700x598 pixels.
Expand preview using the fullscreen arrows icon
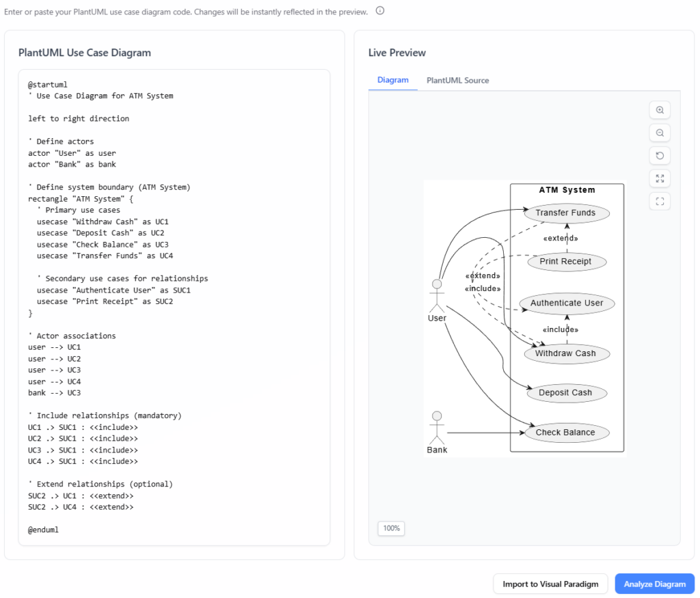[x=659, y=178]
